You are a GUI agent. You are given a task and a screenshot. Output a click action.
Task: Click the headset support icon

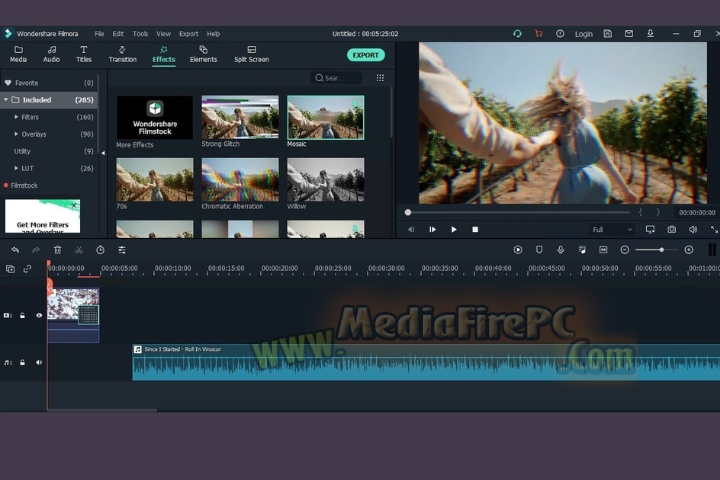[517, 34]
